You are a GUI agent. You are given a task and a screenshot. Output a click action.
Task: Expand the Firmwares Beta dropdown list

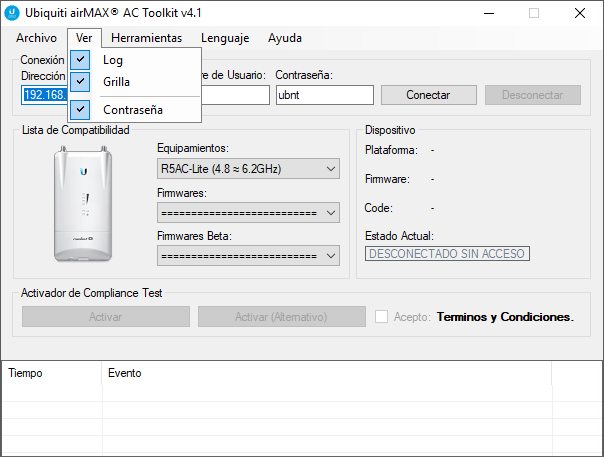248,256
